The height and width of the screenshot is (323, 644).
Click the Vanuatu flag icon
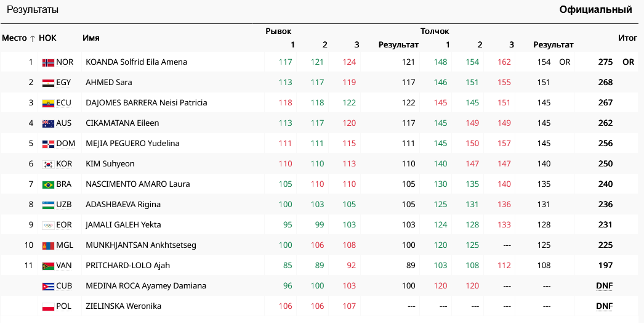(48, 266)
